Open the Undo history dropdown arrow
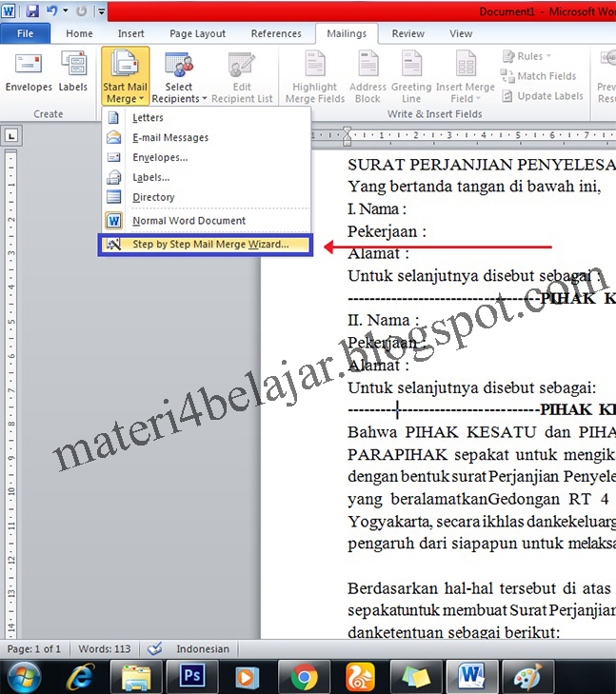Image resolution: width=616 pixels, height=694 pixels. point(66,10)
